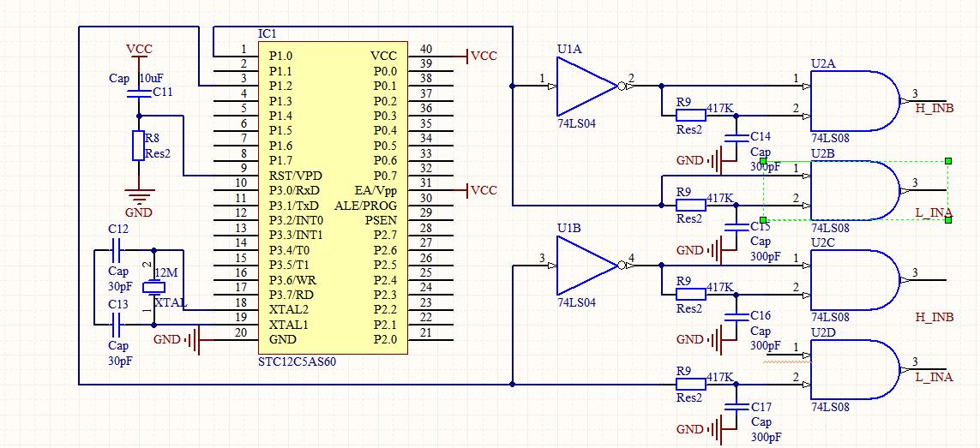The width and height of the screenshot is (980, 448).
Task: Click the P1.0 pin name
Action: pos(280,57)
